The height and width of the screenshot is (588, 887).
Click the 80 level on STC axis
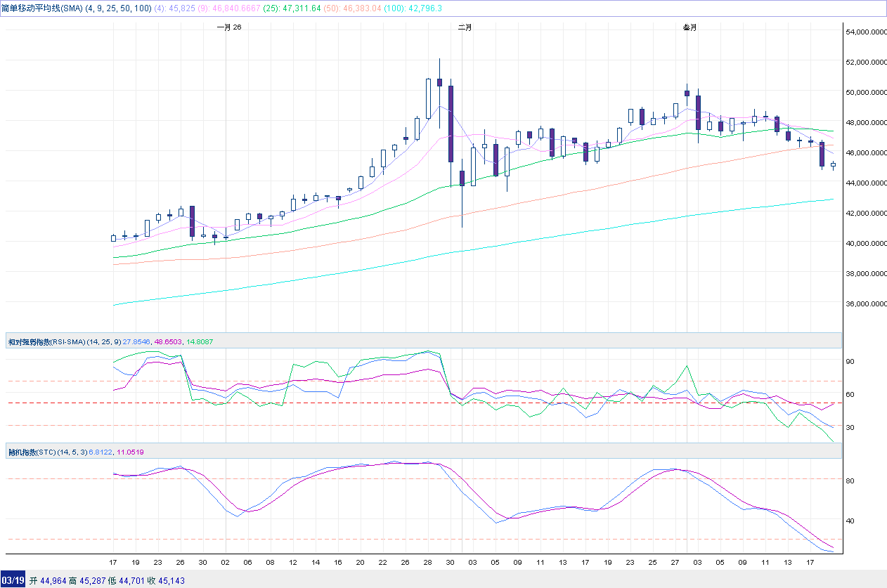tap(849, 481)
